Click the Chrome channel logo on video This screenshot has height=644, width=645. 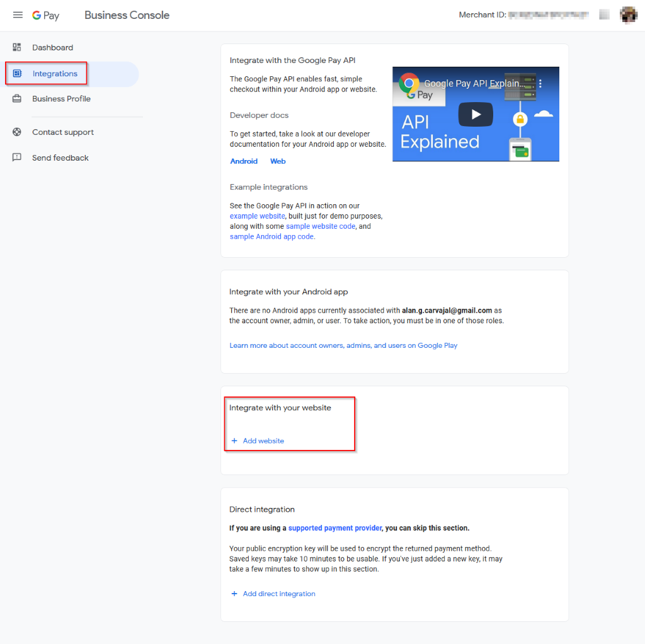click(x=409, y=84)
